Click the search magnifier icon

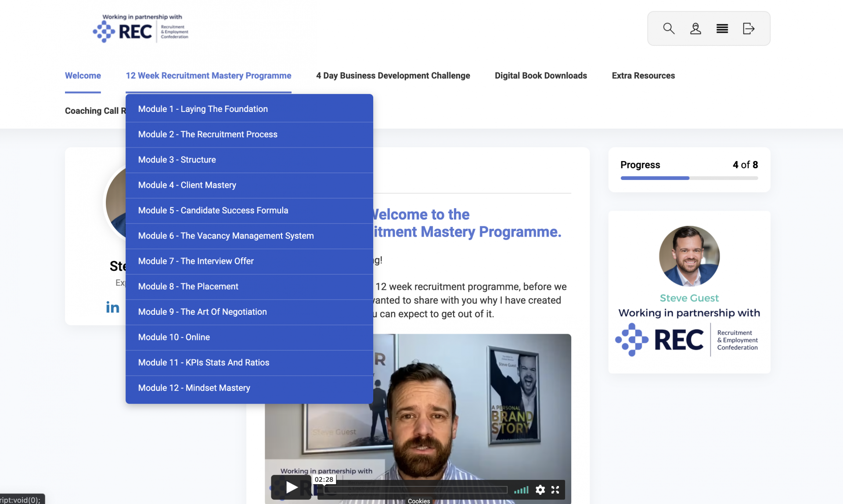[x=668, y=29]
